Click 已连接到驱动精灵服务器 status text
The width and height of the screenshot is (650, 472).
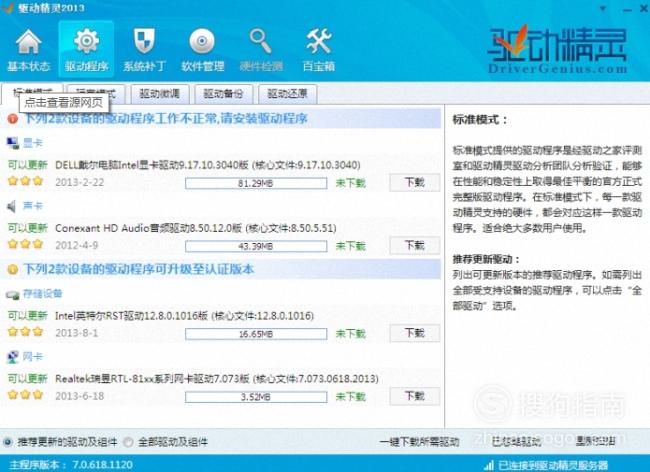pos(553,465)
